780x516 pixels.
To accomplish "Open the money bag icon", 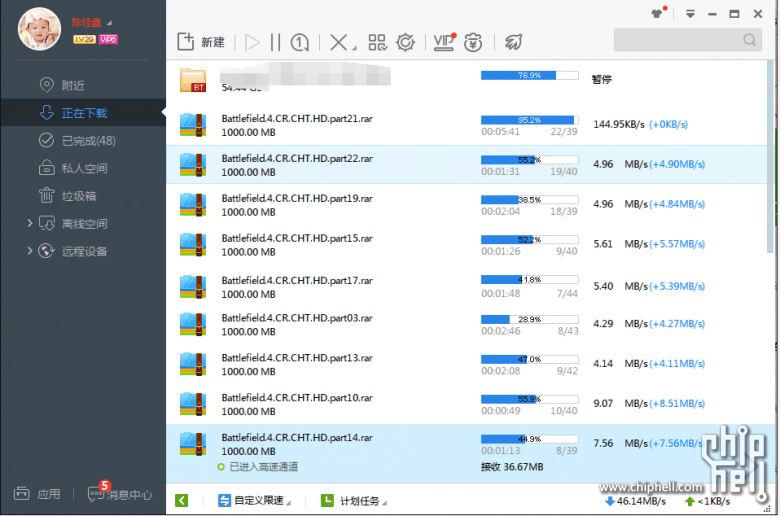I will pyautogui.click(x=473, y=42).
